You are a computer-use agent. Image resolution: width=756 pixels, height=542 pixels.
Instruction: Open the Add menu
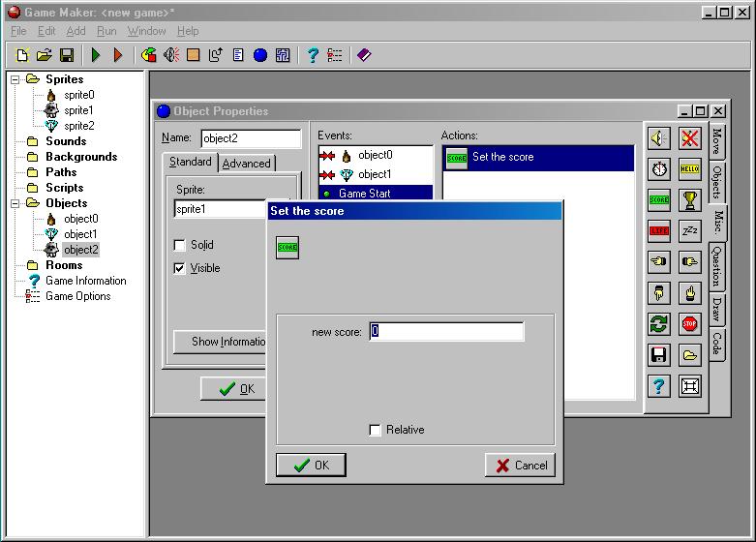76,31
